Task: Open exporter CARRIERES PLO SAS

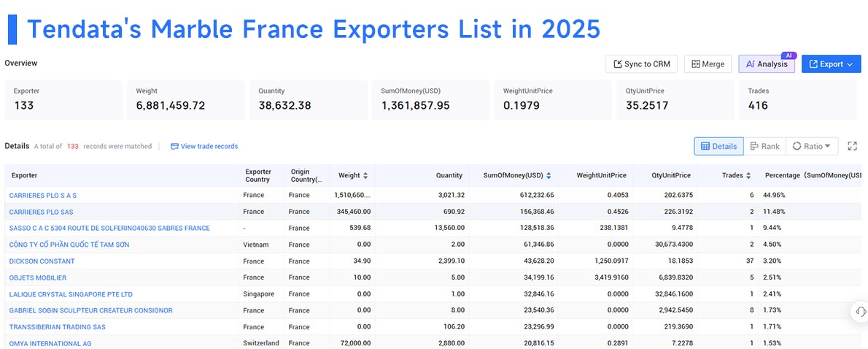Action: (x=41, y=212)
